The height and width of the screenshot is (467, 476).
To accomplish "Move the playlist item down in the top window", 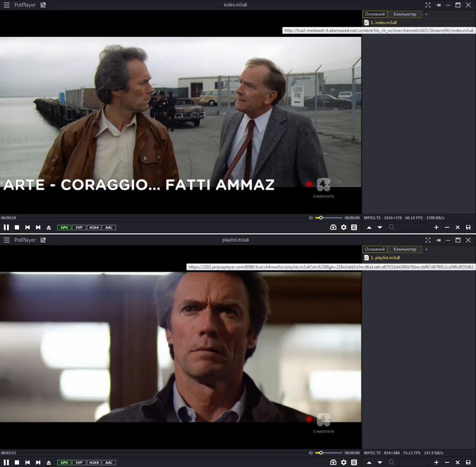I will coord(380,227).
